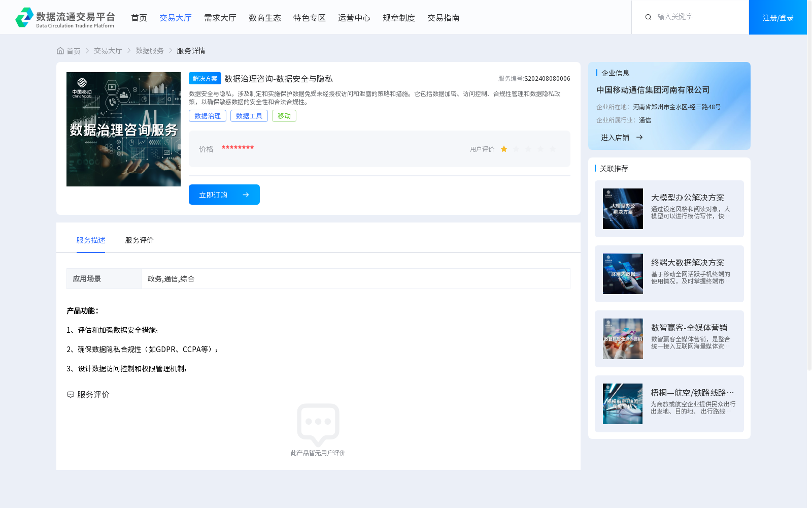Open 规章制度 in the top navigation

[x=399, y=18]
